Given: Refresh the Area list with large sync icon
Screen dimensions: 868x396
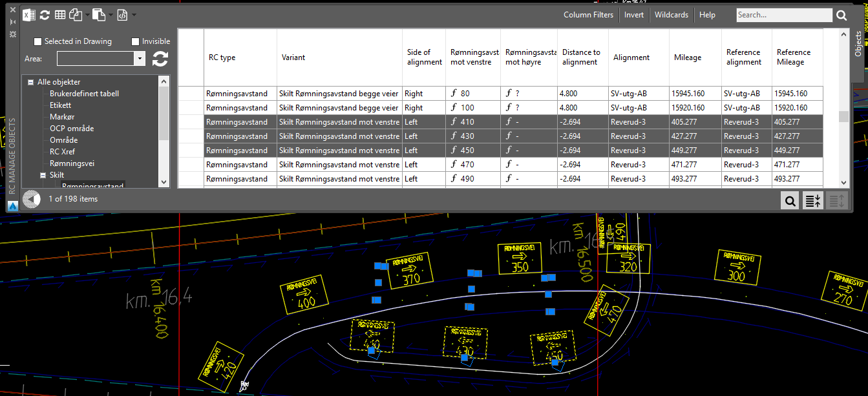Looking at the screenshot, I should [160, 59].
